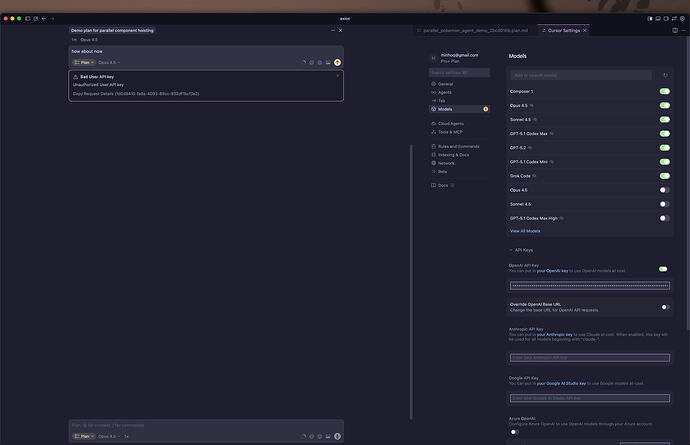Click image attach icon in bottom chat input
The height and width of the screenshot is (445, 690).
coord(328,436)
